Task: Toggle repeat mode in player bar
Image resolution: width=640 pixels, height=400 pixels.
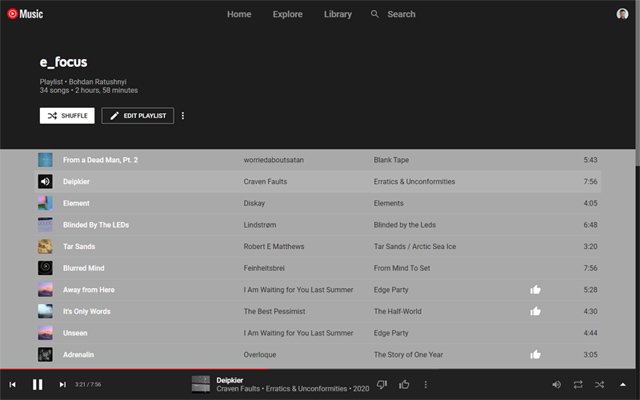Action: pyautogui.click(x=578, y=384)
